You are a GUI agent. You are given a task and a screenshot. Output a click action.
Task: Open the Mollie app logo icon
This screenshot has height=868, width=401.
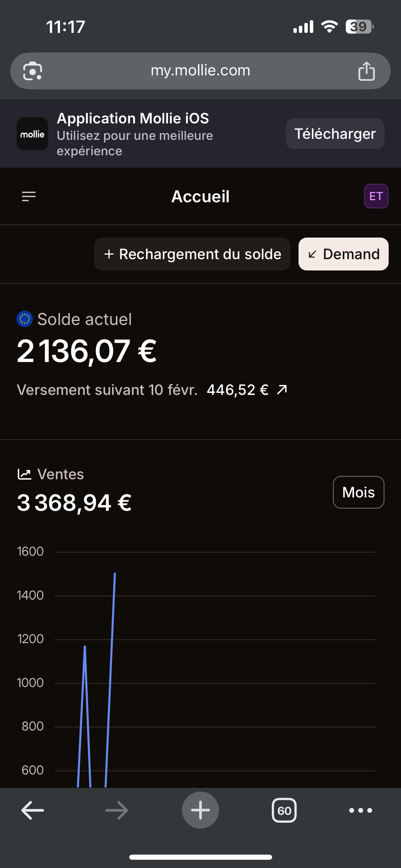tap(33, 134)
